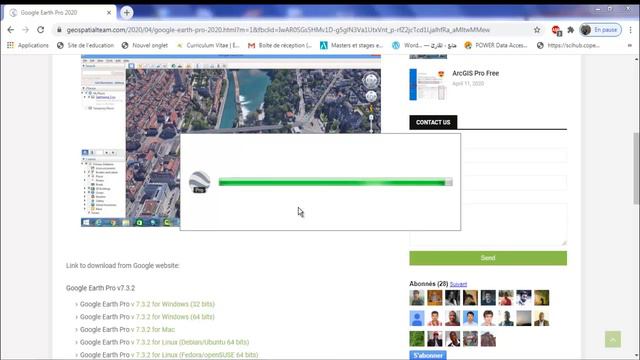Image resolution: width=640 pixels, height=360 pixels.
Task: Open the scihub bookmark
Action: pos(568,45)
